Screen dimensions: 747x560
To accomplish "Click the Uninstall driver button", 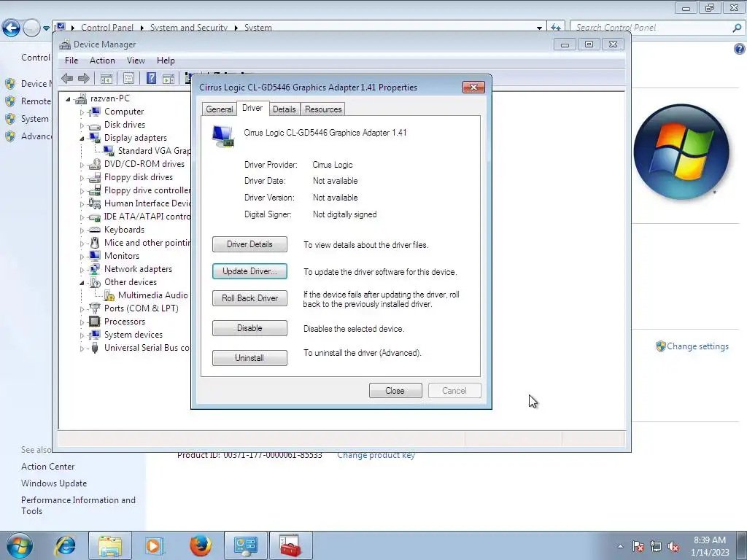I will coord(249,358).
